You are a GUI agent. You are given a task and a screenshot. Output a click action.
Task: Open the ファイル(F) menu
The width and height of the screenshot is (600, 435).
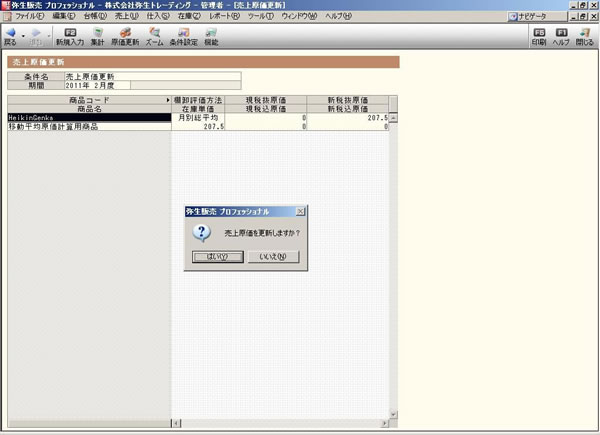click(x=30, y=16)
